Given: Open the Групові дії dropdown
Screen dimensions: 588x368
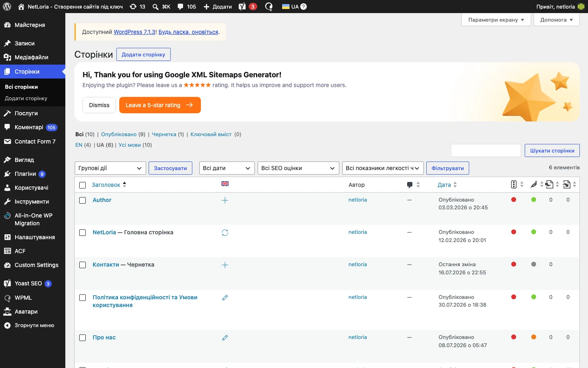Looking at the screenshot, I should click(x=110, y=168).
